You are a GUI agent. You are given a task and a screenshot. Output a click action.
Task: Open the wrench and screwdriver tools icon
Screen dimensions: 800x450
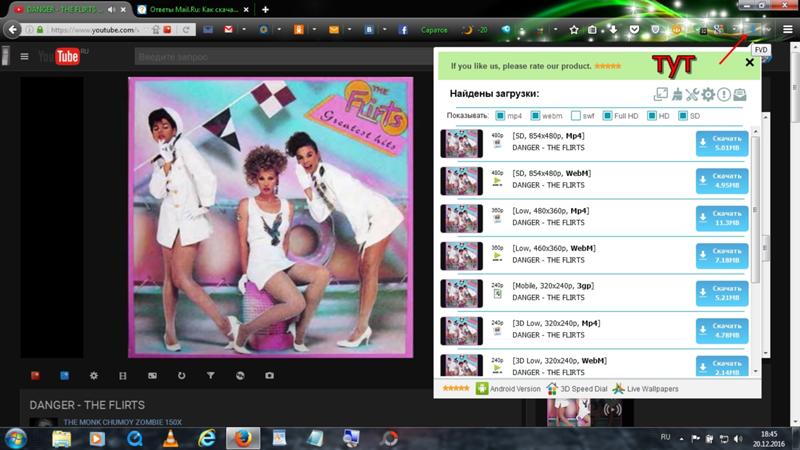coord(692,94)
